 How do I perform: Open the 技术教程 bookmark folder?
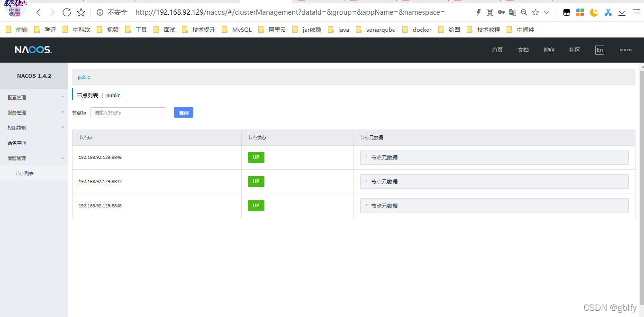pyautogui.click(x=483, y=29)
